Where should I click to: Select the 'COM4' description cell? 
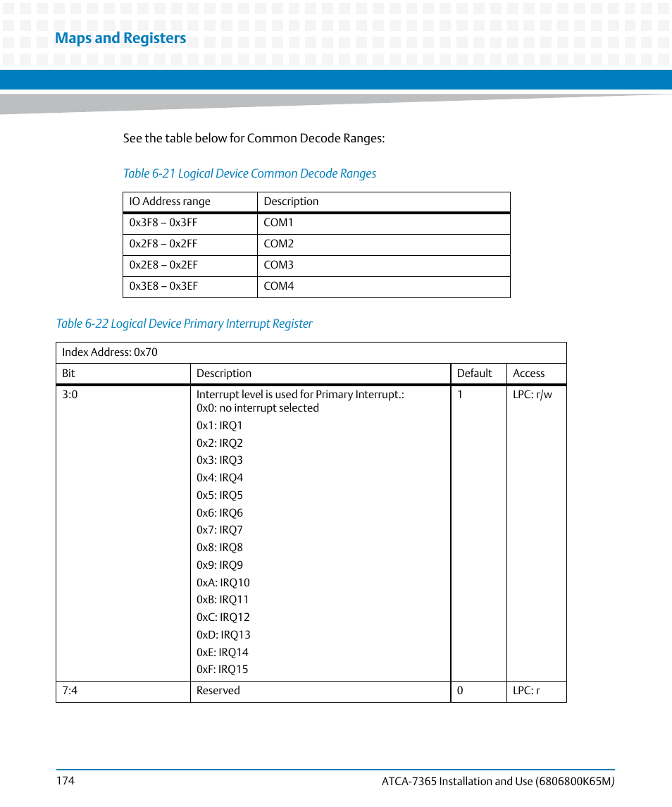coord(383,287)
